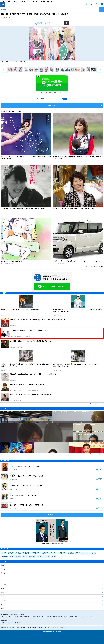Open the 池田エライザ PARCO article link
Screen dimensions: 104x644
pyautogui.click(x=26, y=157)
